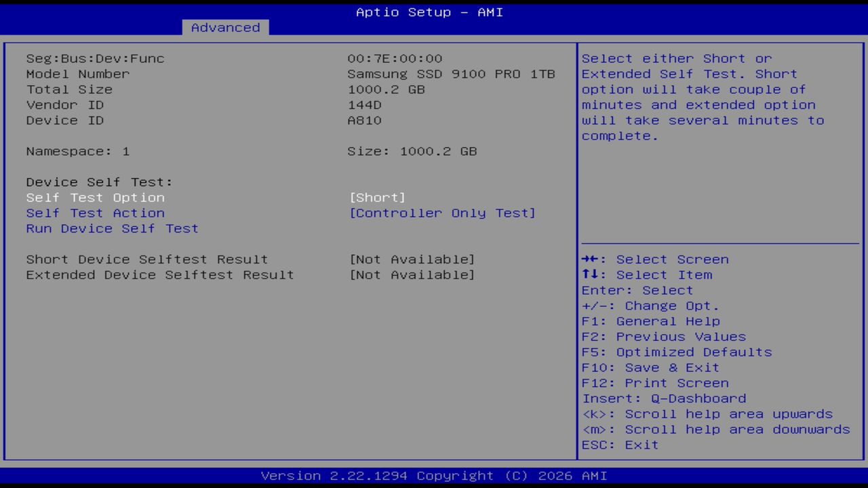Expand the [Controller Only Test] selection list
This screenshot has height=488, width=868.
tap(442, 213)
